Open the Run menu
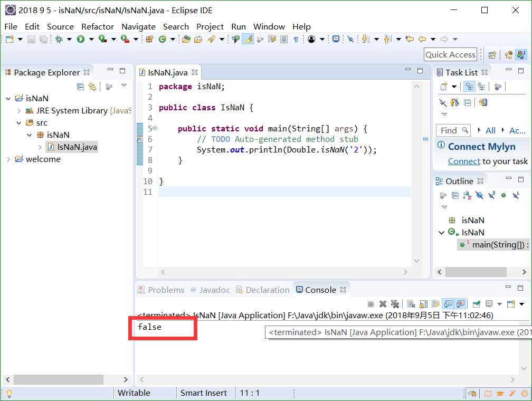The image size is (532, 401). click(x=239, y=26)
